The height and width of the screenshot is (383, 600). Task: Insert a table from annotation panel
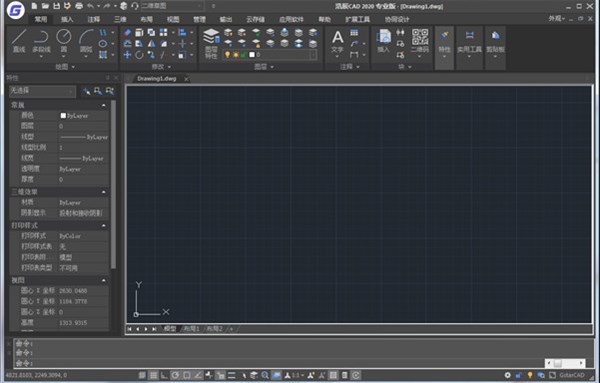click(354, 33)
